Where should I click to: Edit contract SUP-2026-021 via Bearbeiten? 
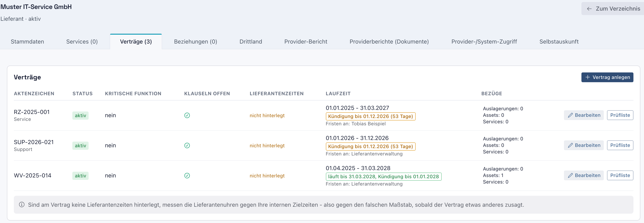pyautogui.click(x=584, y=145)
